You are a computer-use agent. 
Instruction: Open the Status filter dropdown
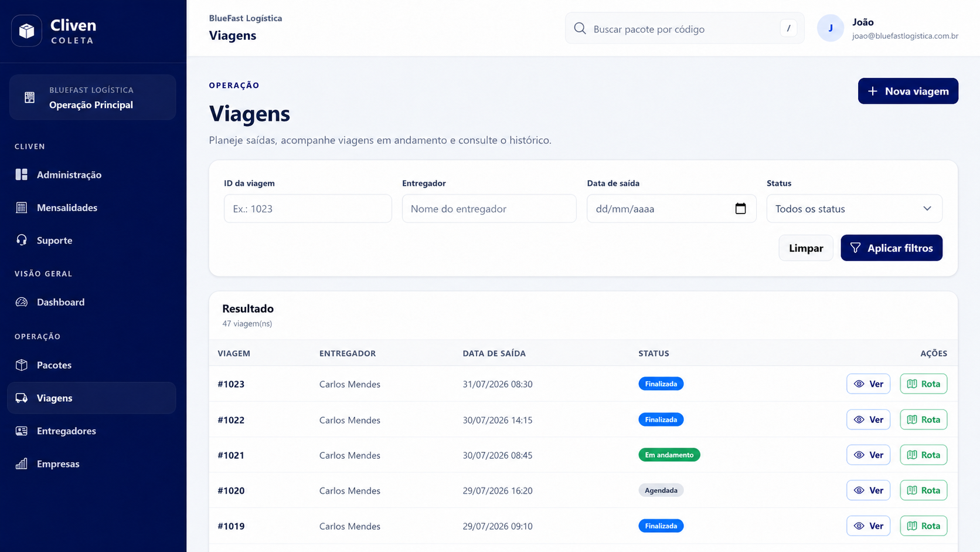855,208
